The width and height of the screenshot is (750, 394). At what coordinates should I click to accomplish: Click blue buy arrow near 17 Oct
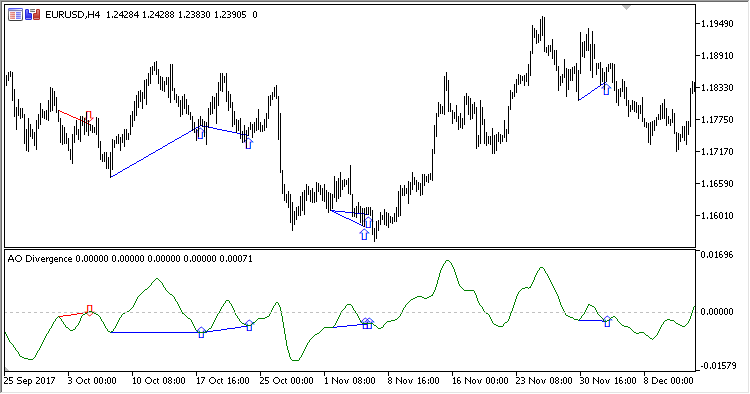(200, 132)
